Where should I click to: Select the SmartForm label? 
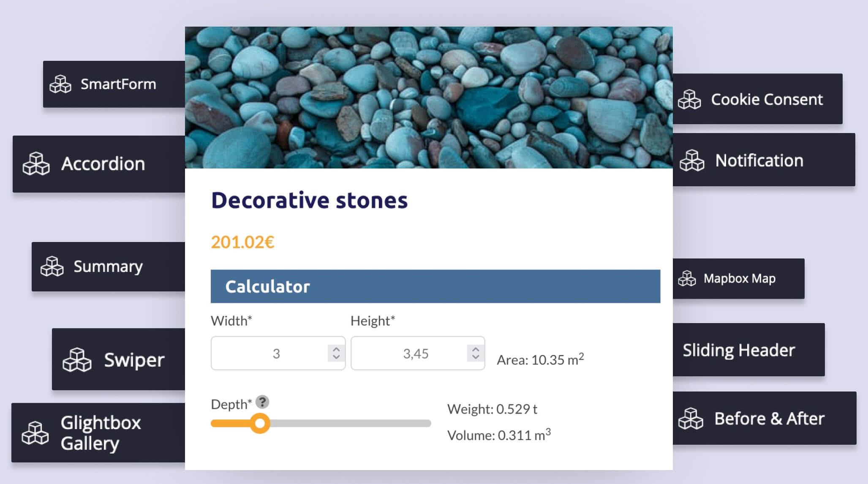coord(118,84)
